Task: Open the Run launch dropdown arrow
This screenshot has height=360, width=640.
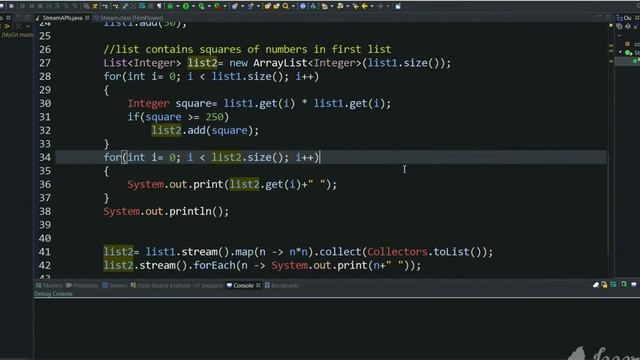Action: 193,6
